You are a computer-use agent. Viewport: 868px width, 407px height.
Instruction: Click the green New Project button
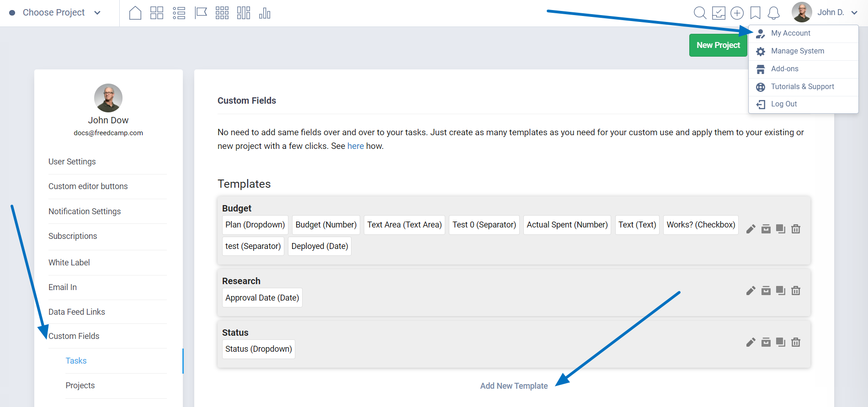[718, 45]
